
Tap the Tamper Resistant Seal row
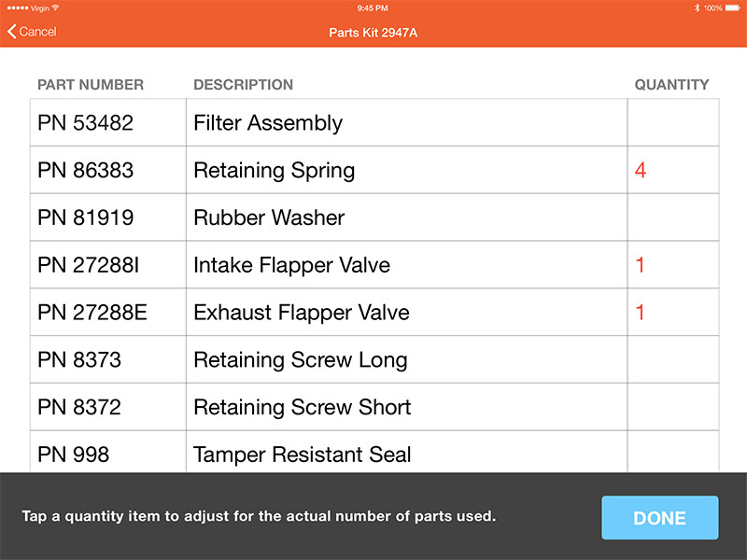tap(302, 455)
